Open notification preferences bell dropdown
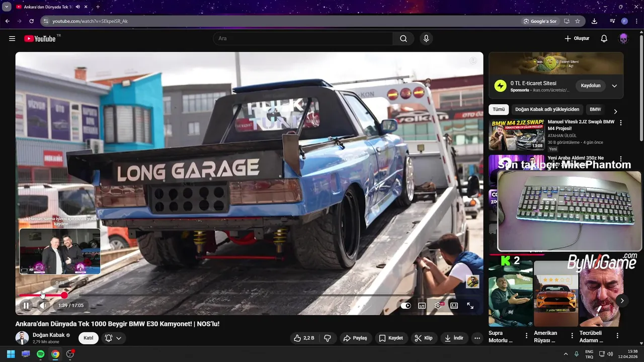 coord(113,338)
